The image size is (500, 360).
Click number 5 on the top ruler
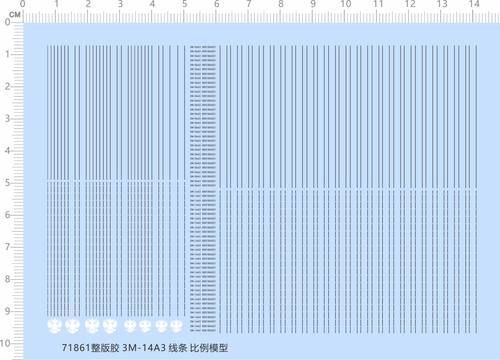(x=184, y=4)
